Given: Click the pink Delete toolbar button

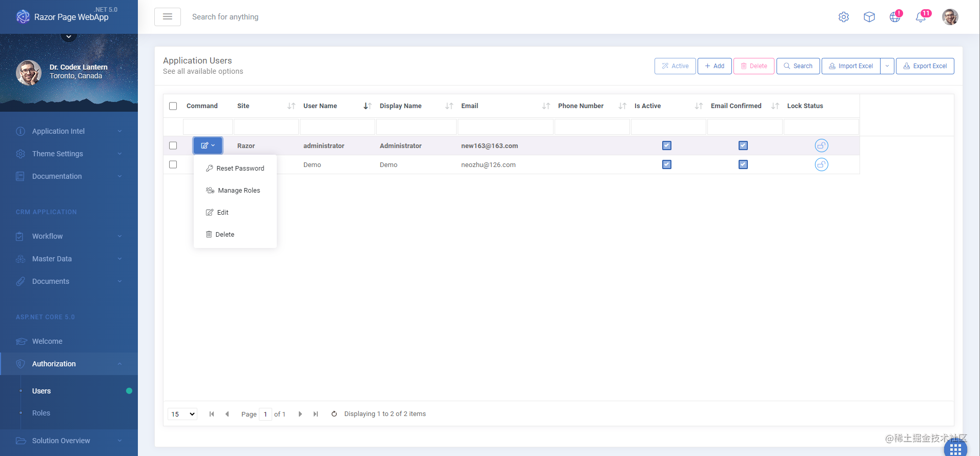Looking at the screenshot, I should [x=754, y=66].
